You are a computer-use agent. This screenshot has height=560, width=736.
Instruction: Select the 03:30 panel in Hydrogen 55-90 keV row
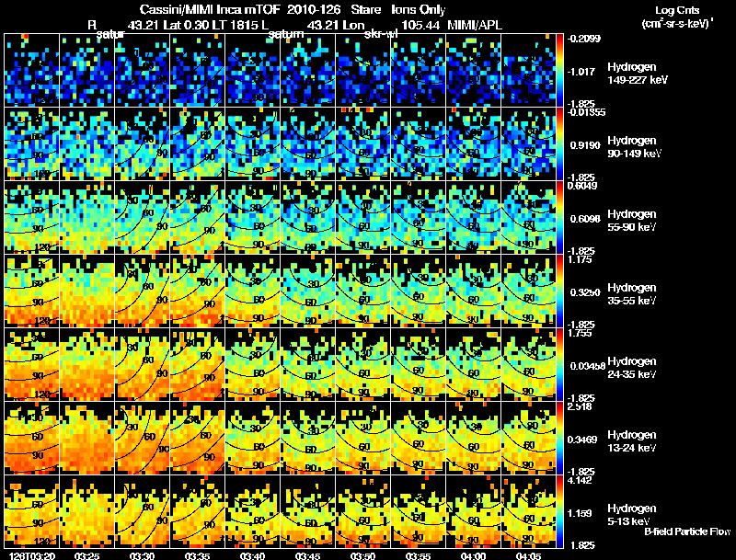[143, 218]
